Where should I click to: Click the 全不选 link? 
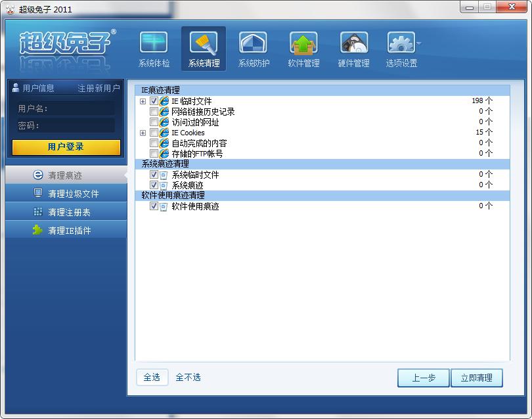pos(188,377)
